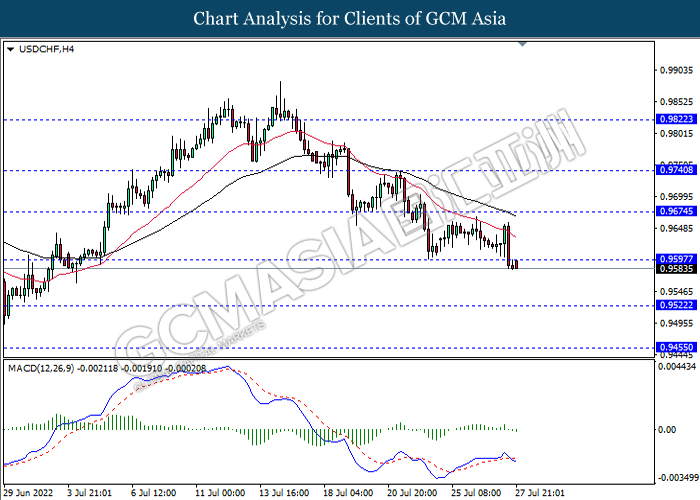Click the 0.95465 price axis value
Screen dimensions: 700x500
tap(677, 292)
